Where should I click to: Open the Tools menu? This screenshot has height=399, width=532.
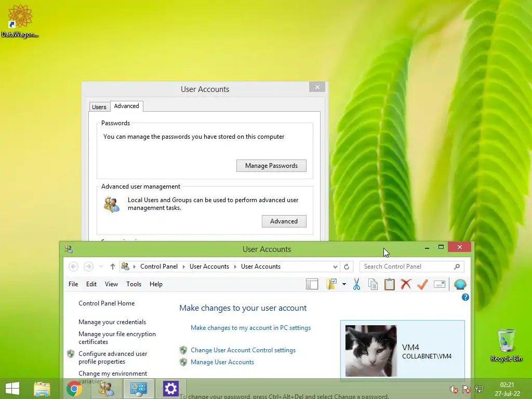coord(134,284)
